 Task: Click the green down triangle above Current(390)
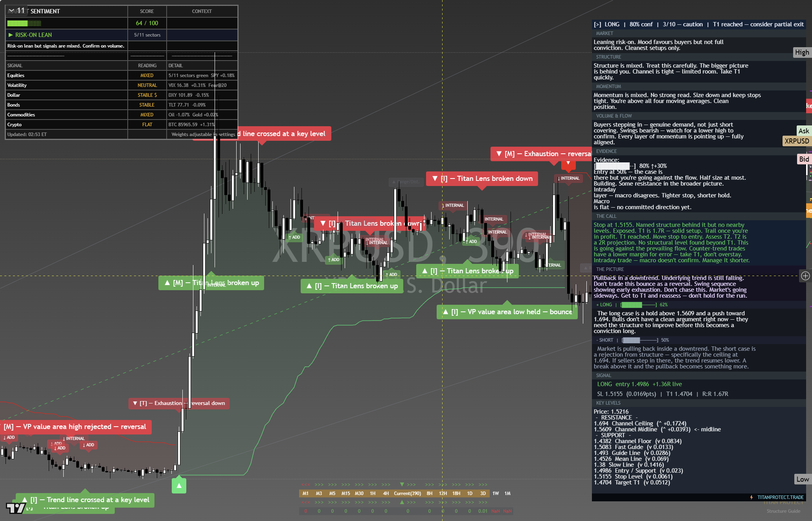(402, 484)
